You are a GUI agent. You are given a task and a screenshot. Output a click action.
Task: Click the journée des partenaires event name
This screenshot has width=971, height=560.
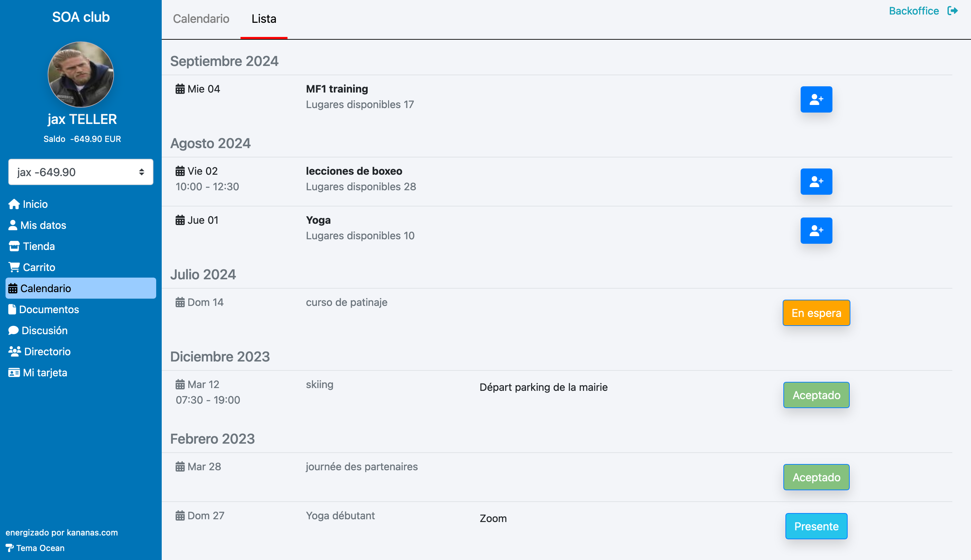click(362, 466)
